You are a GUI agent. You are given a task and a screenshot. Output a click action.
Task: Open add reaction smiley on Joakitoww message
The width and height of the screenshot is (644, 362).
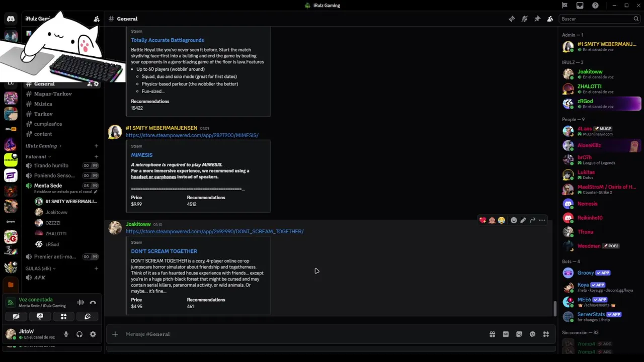point(514,220)
